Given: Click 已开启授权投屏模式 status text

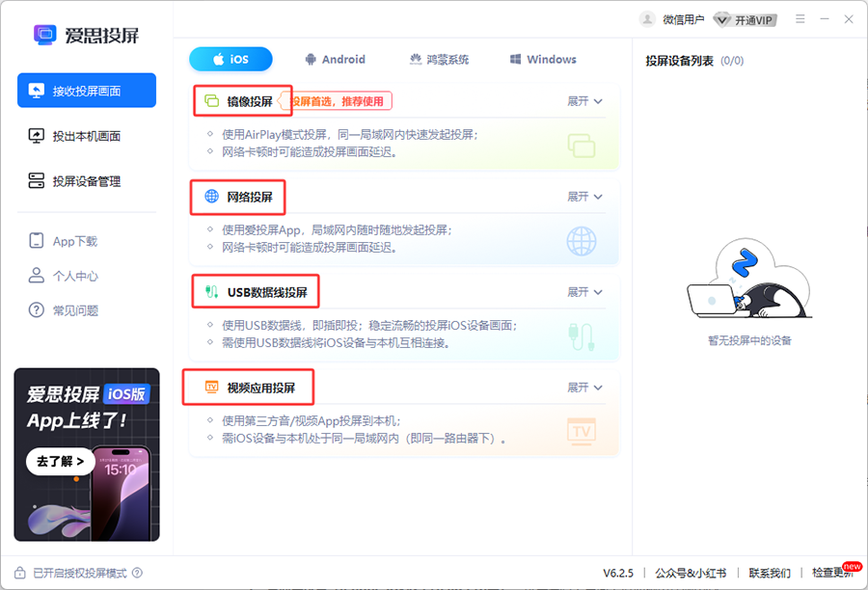Looking at the screenshot, I should click(x=80, y=574).
